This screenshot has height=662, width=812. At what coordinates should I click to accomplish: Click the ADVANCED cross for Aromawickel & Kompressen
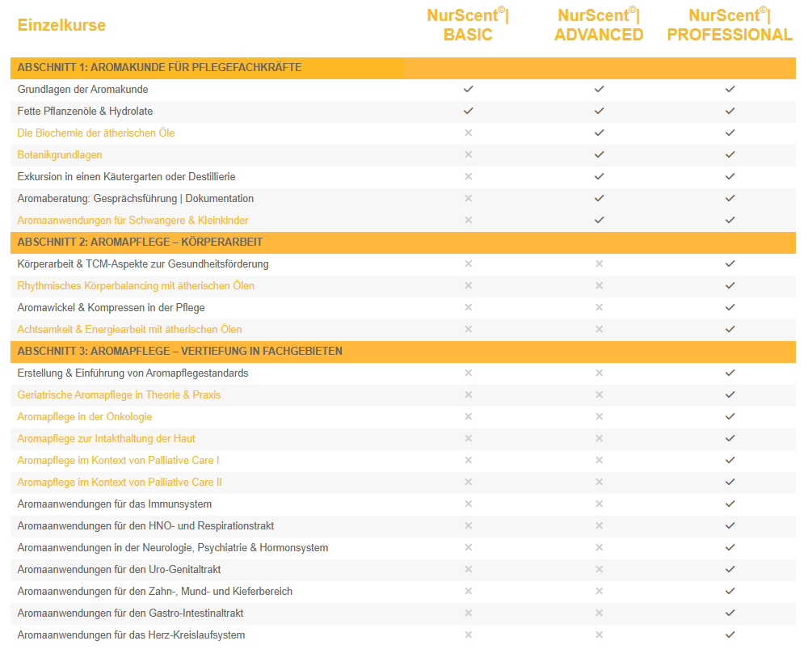pos(599,307)
